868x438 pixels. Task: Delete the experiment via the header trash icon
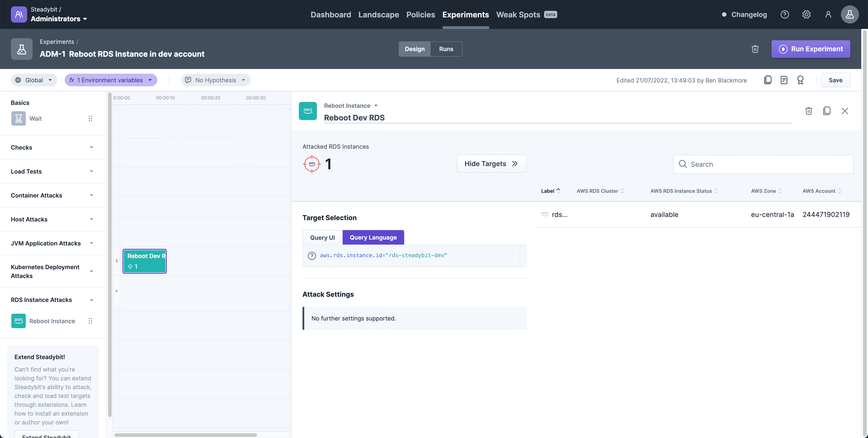(x=755, y=49)
